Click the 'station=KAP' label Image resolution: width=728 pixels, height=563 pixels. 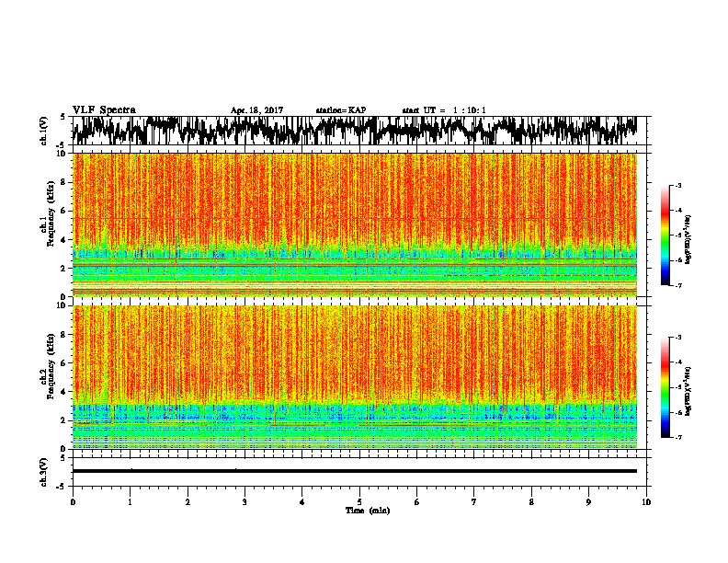(x=341, y=110)
